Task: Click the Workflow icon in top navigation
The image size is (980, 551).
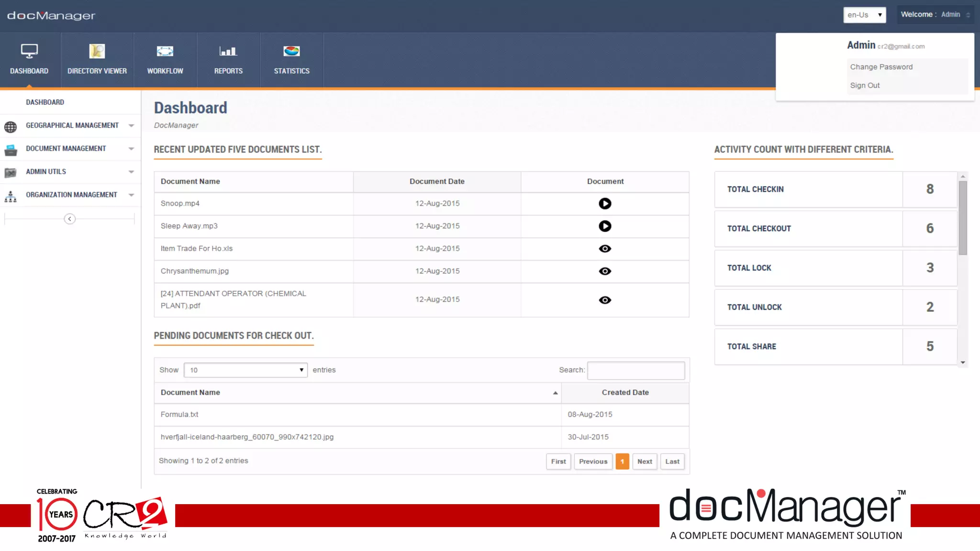Action: (165, 51)
